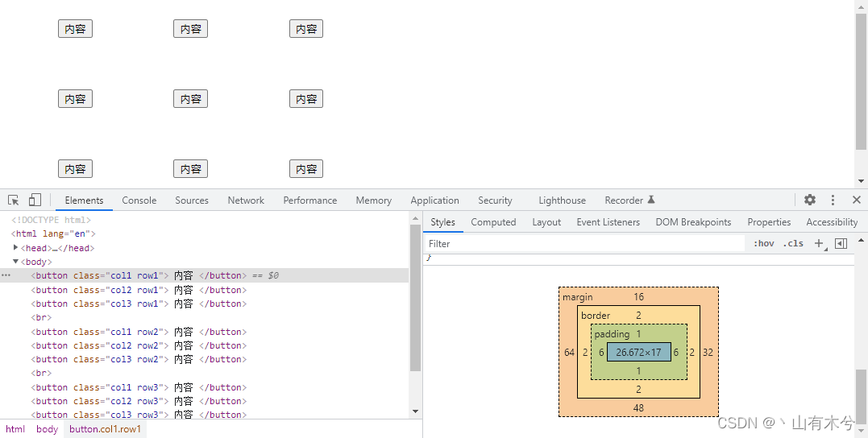
Task: Click the content size box in box model
Action: point(639,353)
